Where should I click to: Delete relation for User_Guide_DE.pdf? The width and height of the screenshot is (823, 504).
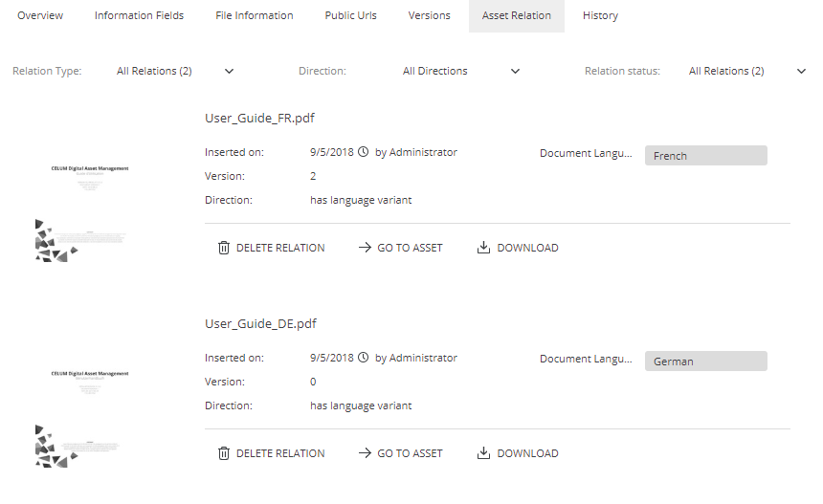click(x=272, y=453)
